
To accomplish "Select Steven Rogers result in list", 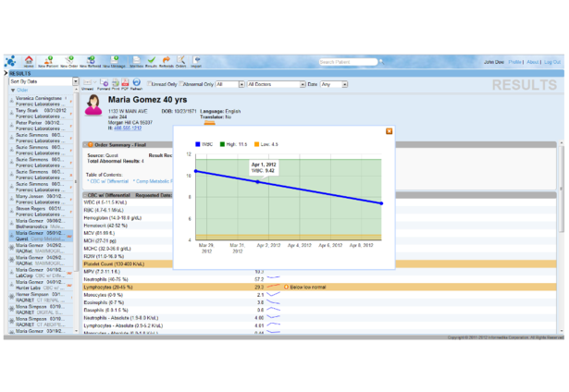I will coord(41,212).
